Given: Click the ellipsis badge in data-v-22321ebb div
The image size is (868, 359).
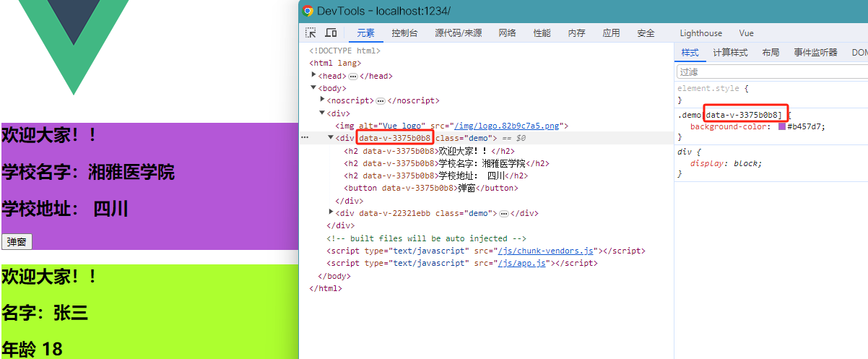Looking at the screenshot, I should [x=504, y=214].
